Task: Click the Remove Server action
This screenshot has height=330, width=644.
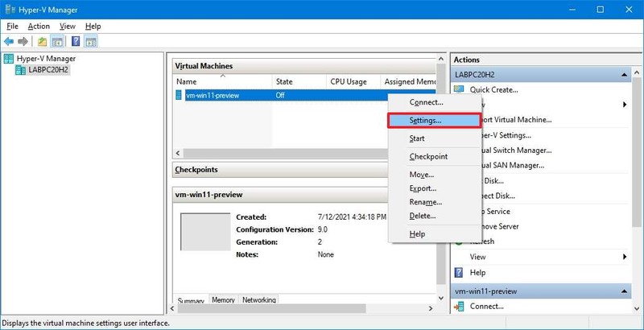Action: [x=500, y=226]
